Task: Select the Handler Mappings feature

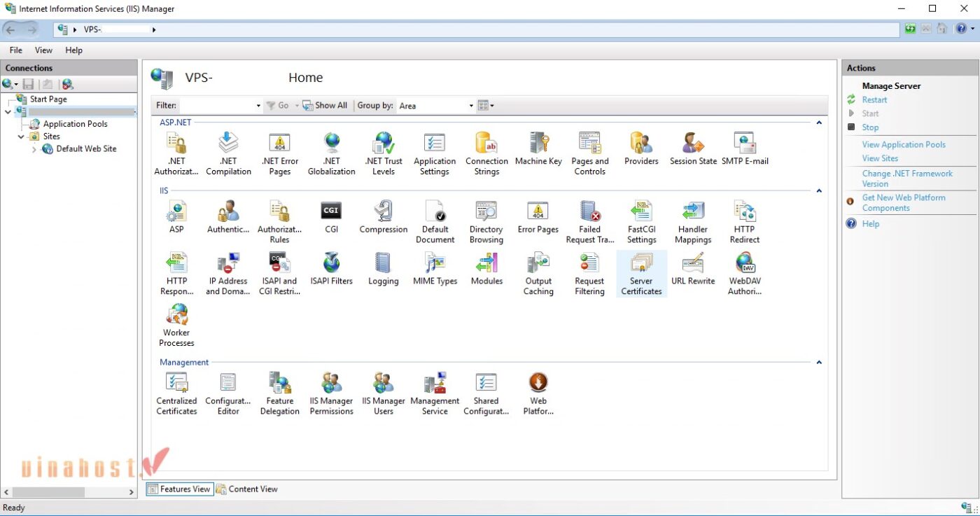Action: pyautogui.click(x=692, y=221)
